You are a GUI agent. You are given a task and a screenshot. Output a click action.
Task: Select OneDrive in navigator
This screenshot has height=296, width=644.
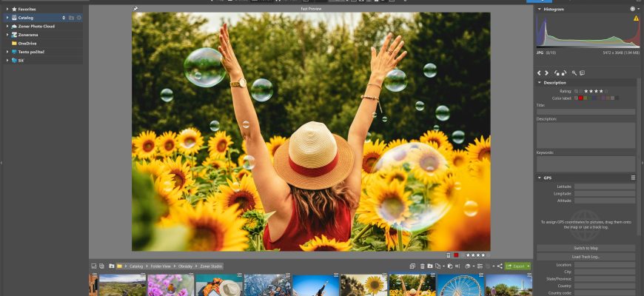(x=27, y=44)
